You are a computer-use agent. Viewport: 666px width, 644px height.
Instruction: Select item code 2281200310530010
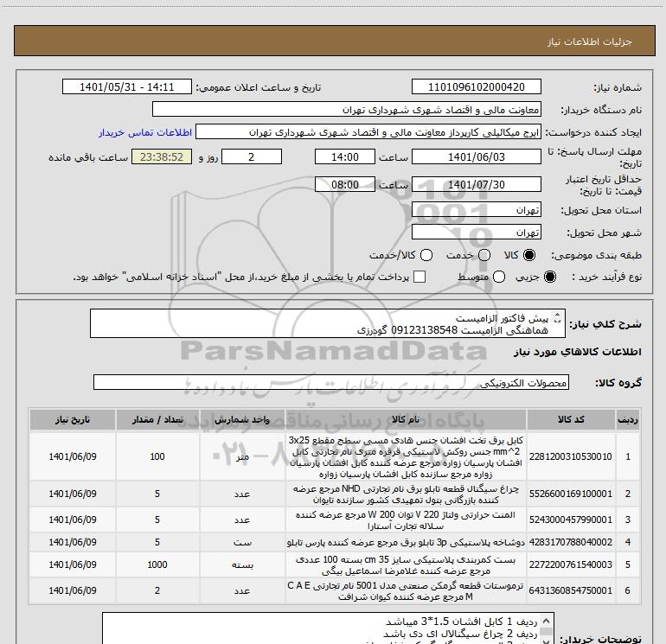point(571,456)
